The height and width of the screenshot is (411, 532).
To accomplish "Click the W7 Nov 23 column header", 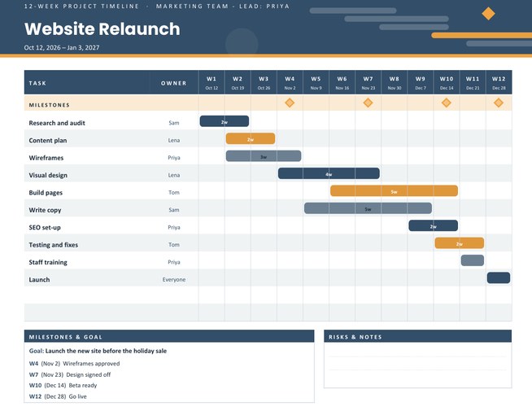I will click(x=368, y=82).
